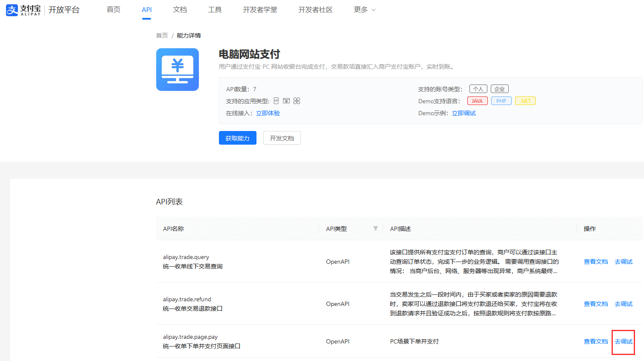Open 开发者社区 navigation item
Screen dimensions: 644x361
(315, 9)
